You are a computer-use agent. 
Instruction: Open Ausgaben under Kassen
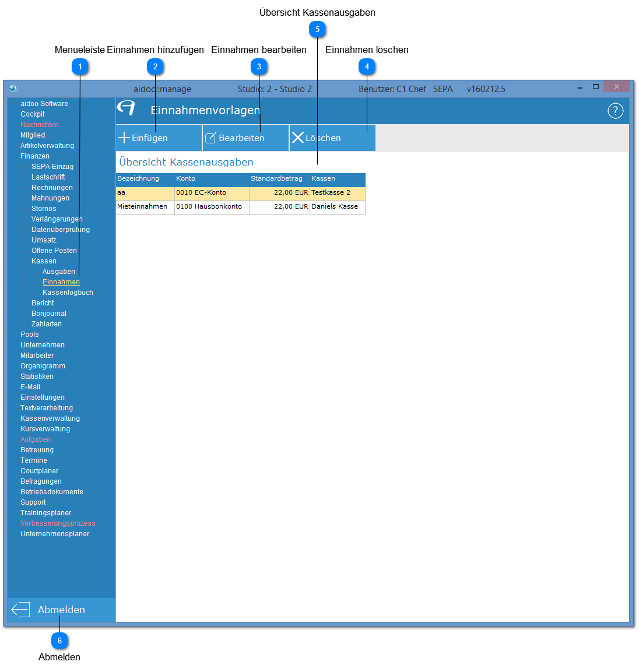[x=59, y=272]
